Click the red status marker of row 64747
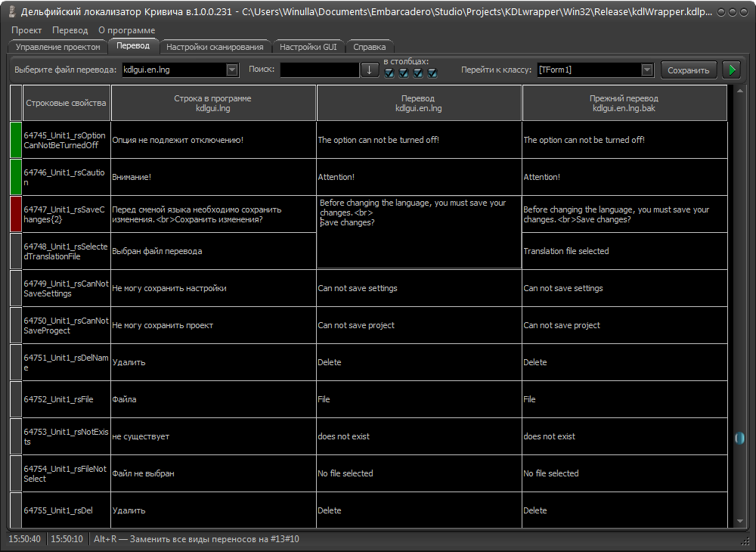756x552 pixels. (x=16, y=214)
